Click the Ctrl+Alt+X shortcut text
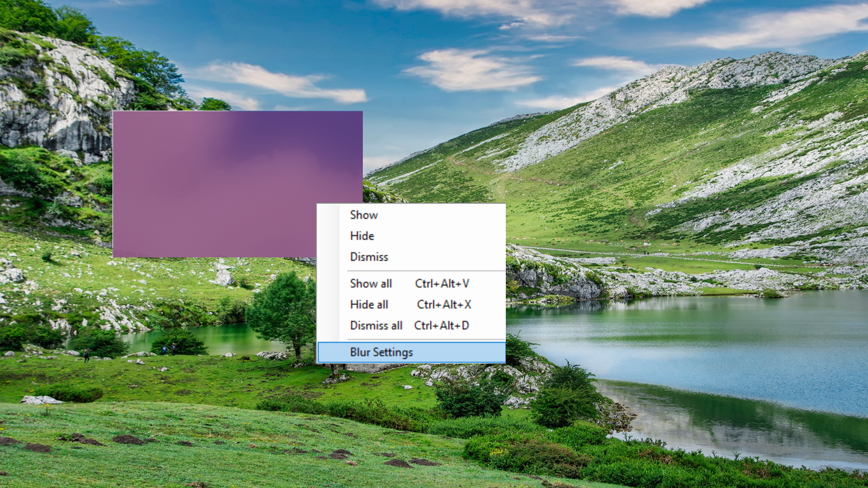The height and width of the screenshot is (488, 868). point(444,304)
